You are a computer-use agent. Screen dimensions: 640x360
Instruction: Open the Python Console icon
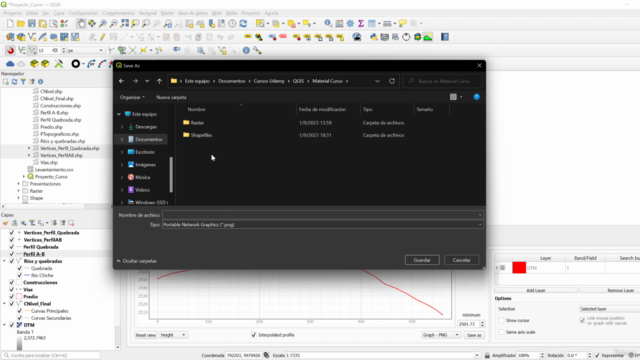(373, 37)
